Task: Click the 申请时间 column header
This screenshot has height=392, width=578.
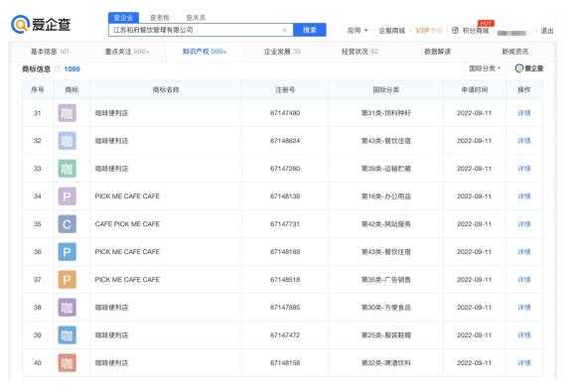Action: 475,89
